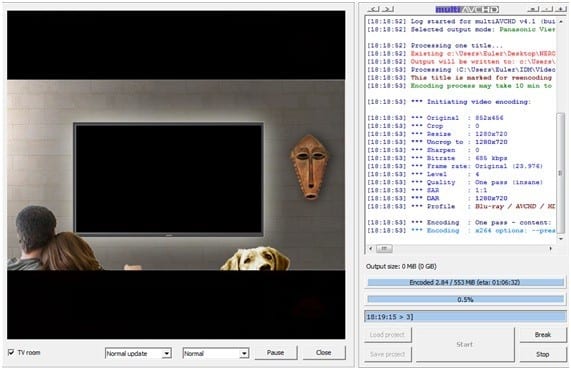Click the 'Frame rate: Original (23.976)' line
Image resolution: width=571 pixels, height=370 pixels.
click(455, 166)
